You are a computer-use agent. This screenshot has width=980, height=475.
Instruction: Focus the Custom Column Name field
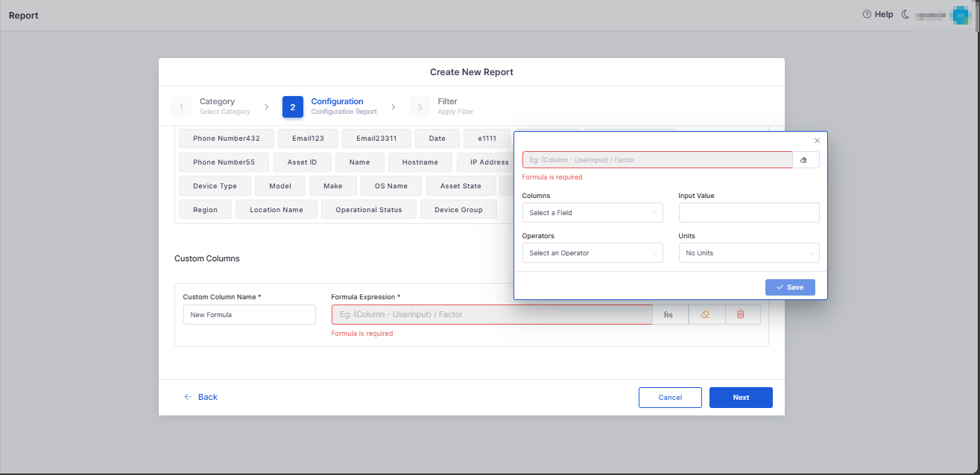[x=249, y=315]
